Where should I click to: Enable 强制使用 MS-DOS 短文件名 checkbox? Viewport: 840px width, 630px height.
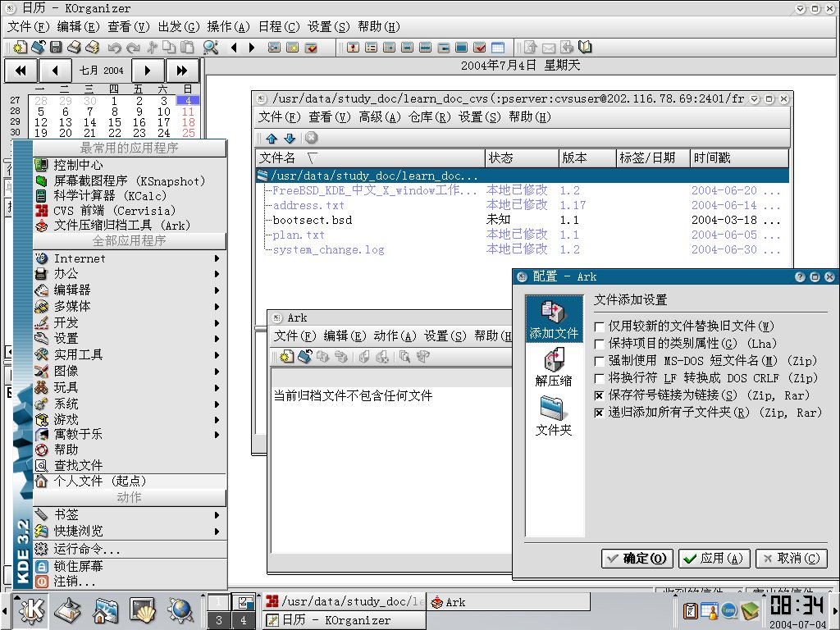(600, 361)
